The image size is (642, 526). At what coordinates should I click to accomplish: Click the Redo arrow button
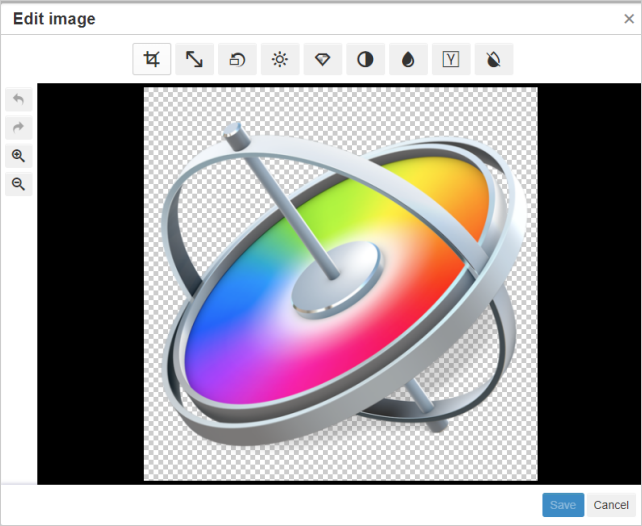[18, 128]
